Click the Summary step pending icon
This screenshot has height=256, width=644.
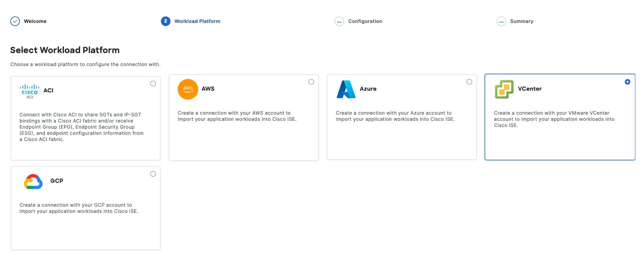[x=501, y=21]
